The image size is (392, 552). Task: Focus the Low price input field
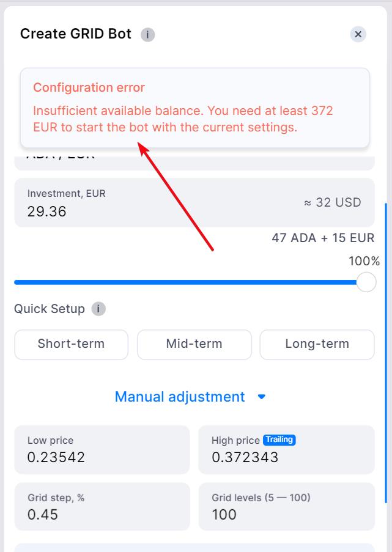point(102,457)
